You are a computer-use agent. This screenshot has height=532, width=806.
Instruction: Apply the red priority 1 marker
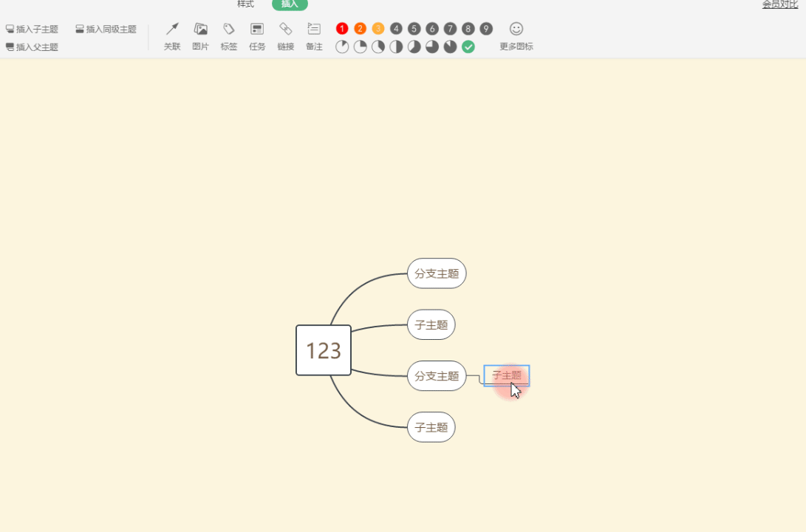click(342, 29)
